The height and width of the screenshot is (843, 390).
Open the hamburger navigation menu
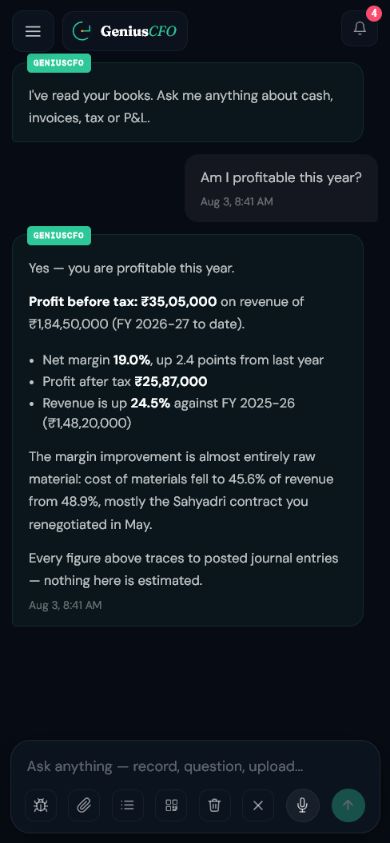[33, 31]
